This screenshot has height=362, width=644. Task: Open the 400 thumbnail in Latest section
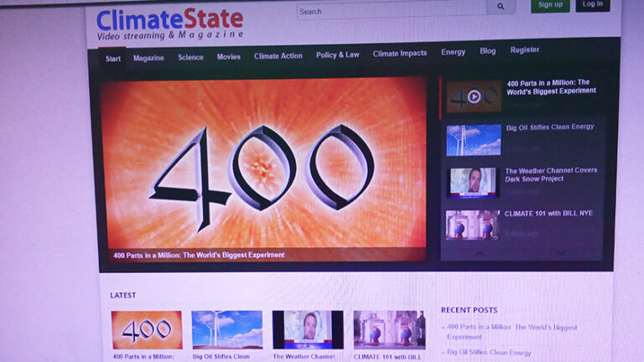(x=147, y=329)
